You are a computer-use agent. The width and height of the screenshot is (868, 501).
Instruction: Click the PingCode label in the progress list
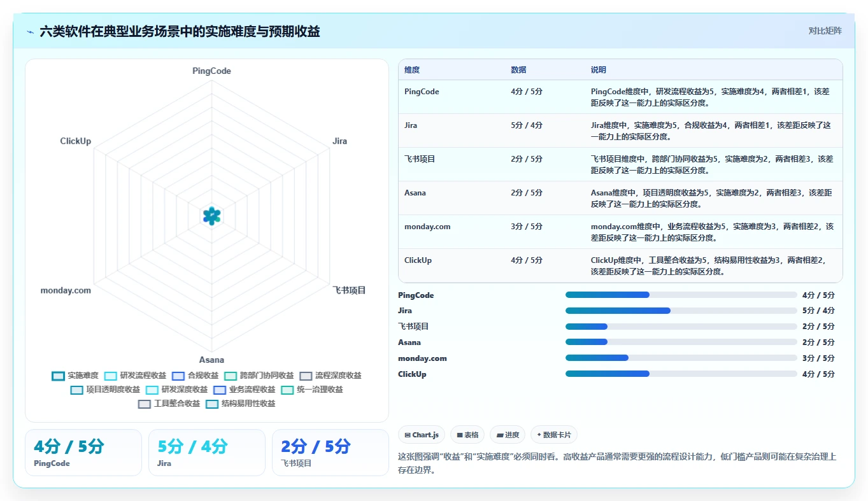tap(416, 295)
